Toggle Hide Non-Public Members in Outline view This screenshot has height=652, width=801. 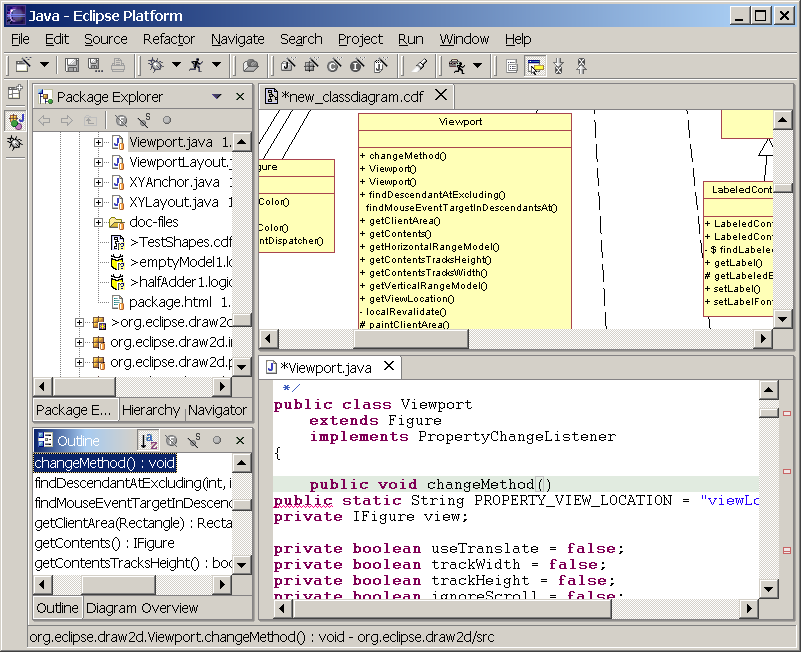coord(217,440)
